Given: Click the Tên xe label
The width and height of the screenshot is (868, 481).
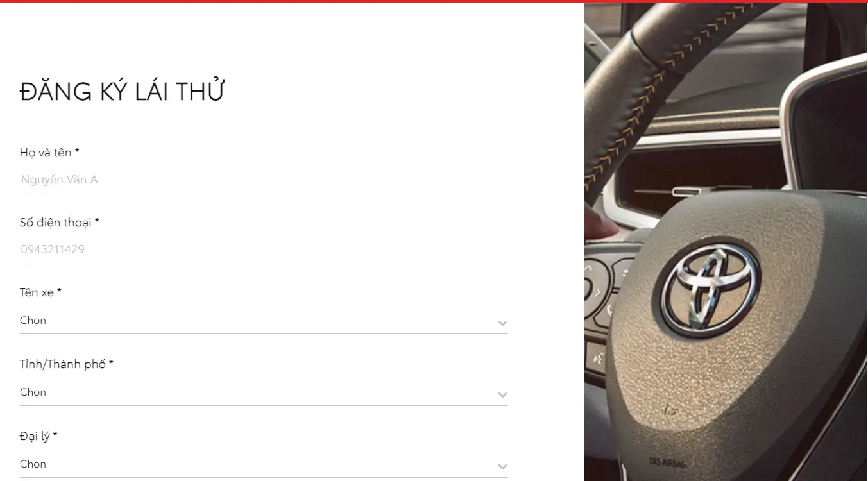Looking at the screenshot, I should click(40, 292).
